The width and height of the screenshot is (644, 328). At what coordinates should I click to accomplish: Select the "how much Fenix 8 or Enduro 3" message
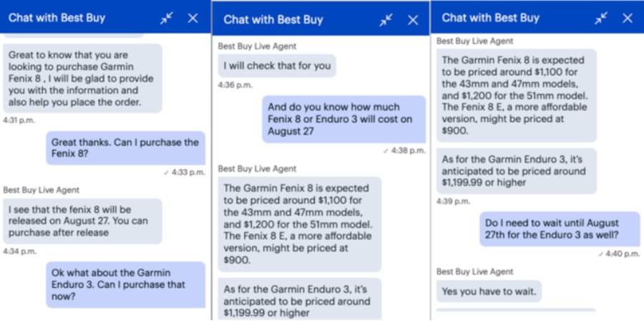[x=343, y=119]
